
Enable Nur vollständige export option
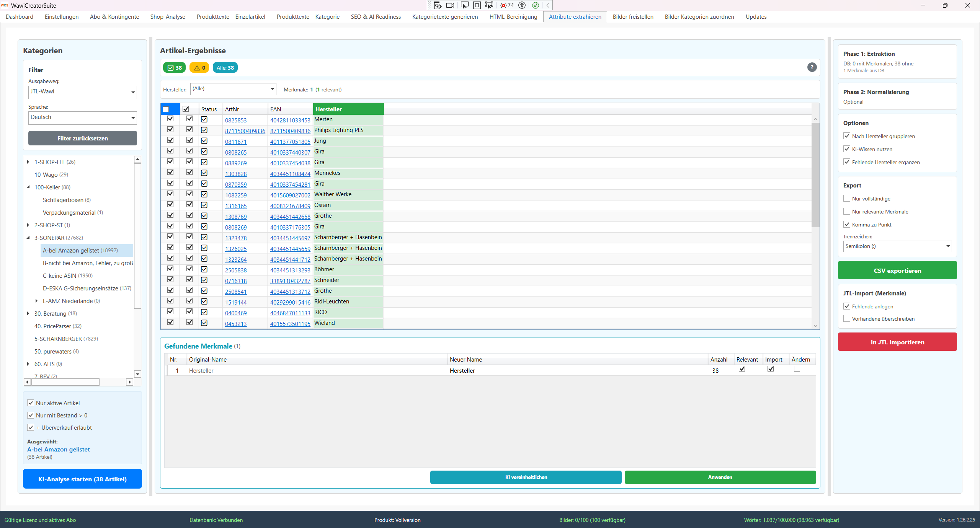pyautogui.click(x=847, y=198)
